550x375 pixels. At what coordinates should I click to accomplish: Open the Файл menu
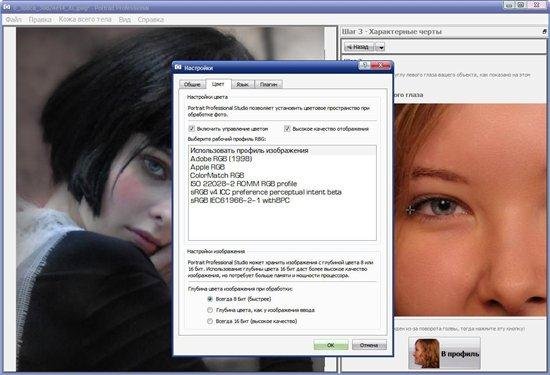(x=13, y=20)
